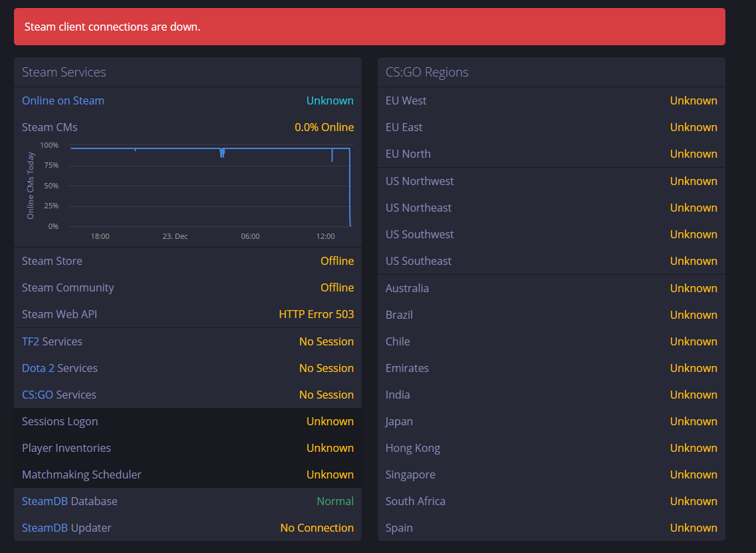Click the US Northeast region label
Screen dimensions: 756x553
tap(418, 208)
